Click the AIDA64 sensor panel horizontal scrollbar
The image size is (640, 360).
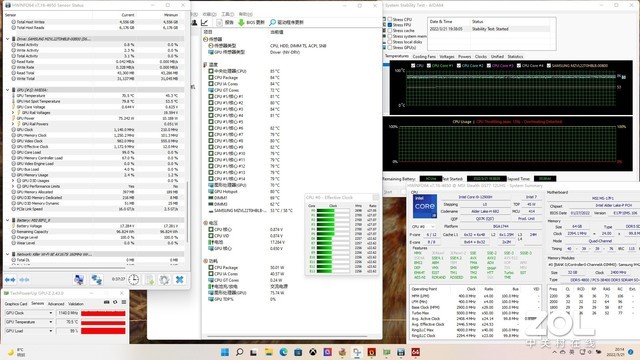(x=288, y=336)
